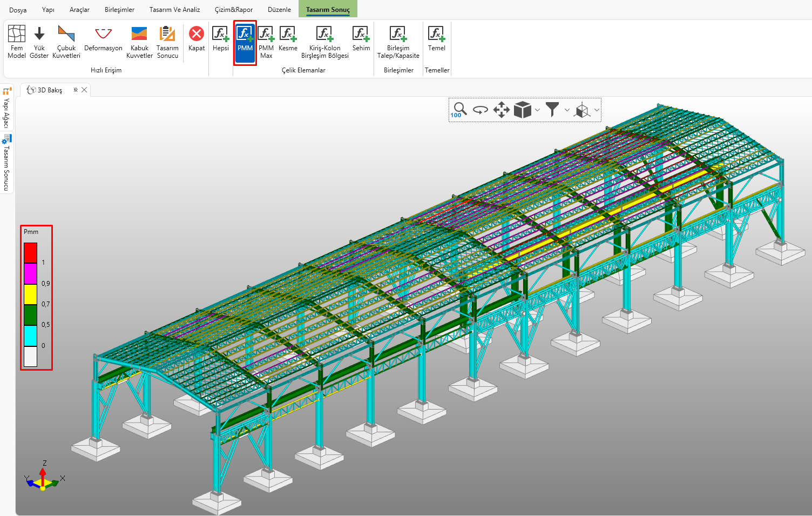812x516 pixels.
Task: Select the Tasarım Sonuç tab
Action: click(x=328, y=9)
